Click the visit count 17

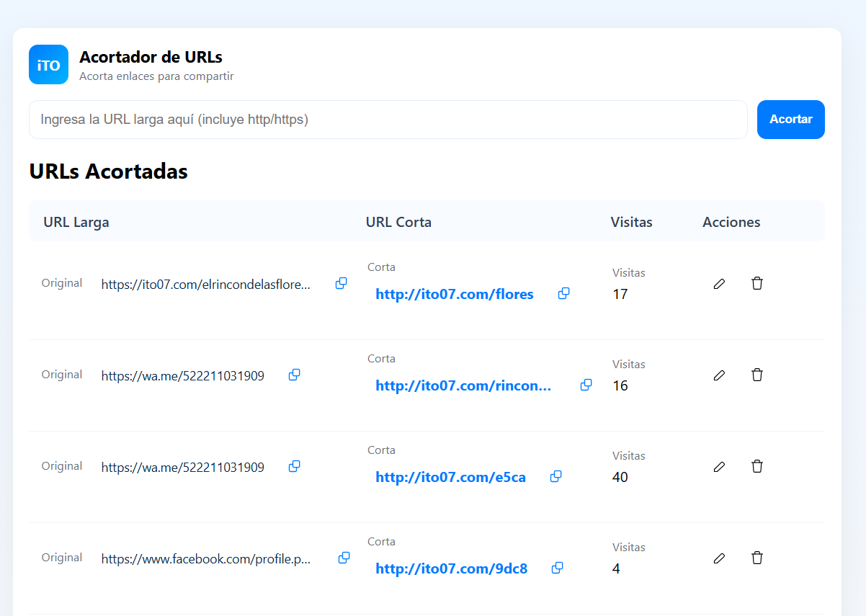click(x=620, y=294)
